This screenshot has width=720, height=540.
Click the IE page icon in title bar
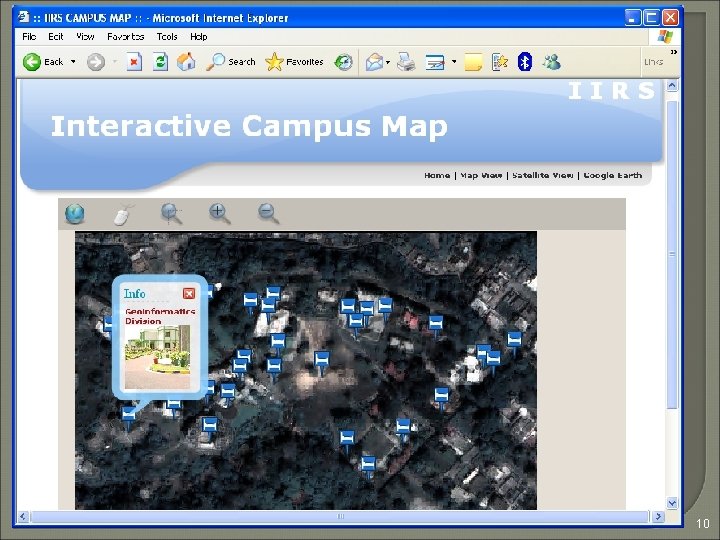[23, 17]
